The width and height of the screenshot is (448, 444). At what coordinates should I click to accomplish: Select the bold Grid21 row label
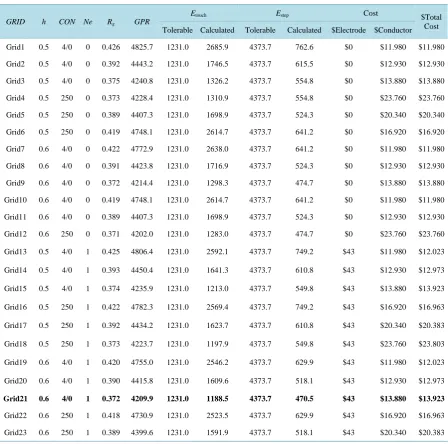[15, 399]
